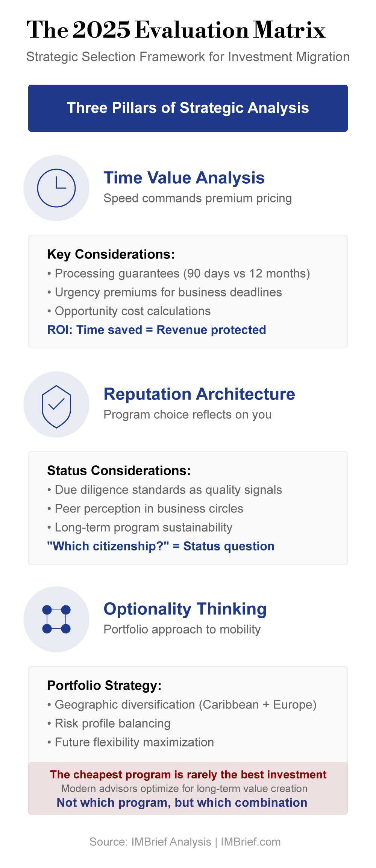Image resolution: width=376 pixels, height=868 pixels.
Task: Select the Three Pillars of Strategic Analysis banner
Action: pyautogui.click(x=188, y=108)
